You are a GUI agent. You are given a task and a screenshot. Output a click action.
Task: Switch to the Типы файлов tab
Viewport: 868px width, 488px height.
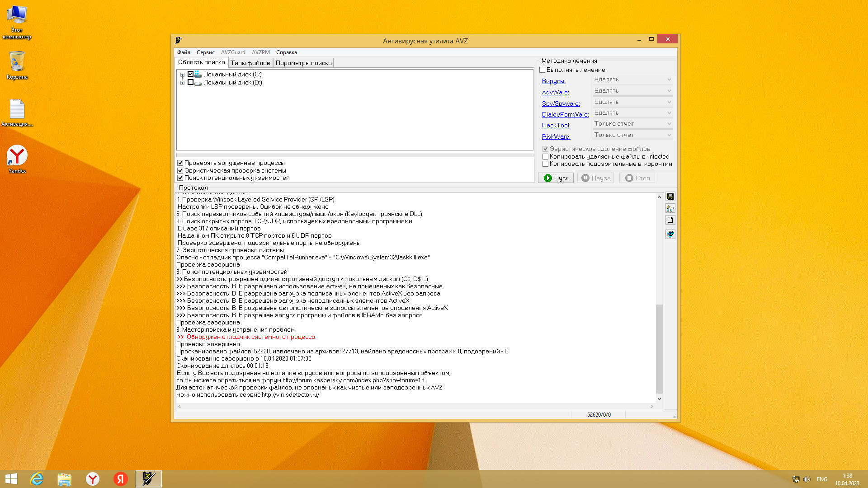click(250, 63)
